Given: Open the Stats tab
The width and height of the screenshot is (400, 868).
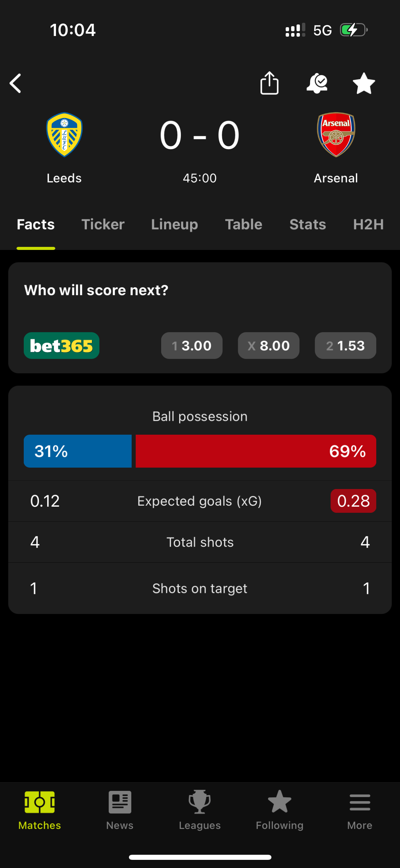Looking at the screenshot, I should click(x=308, y=224).
